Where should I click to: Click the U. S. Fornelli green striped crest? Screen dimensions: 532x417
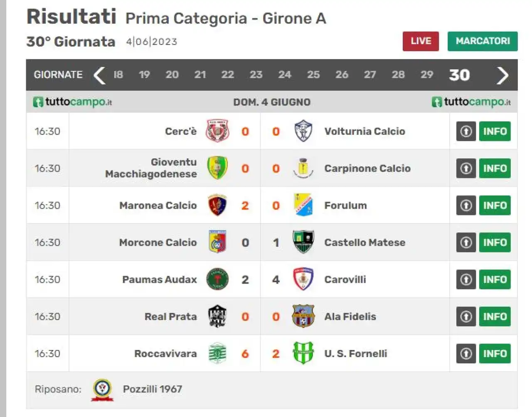pyautogui.click(x=303, y=353)
